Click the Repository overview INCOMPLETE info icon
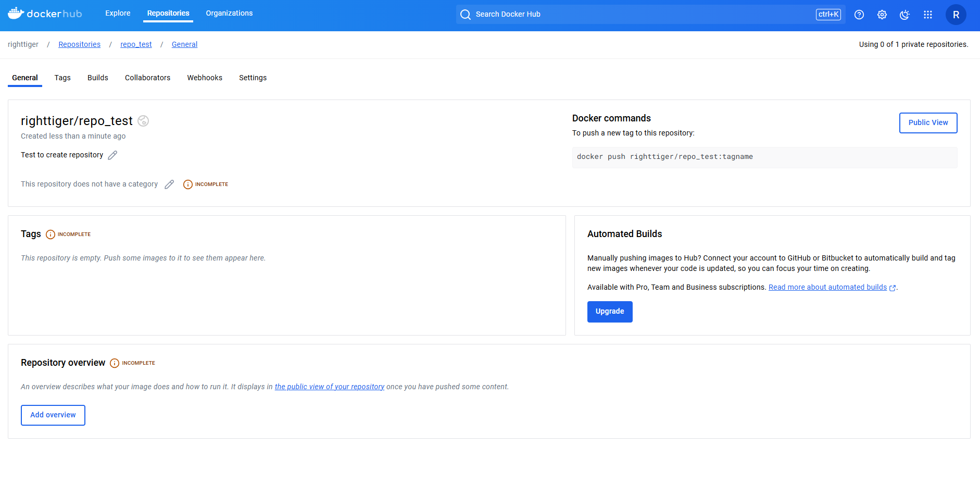980x495 pixels. (115, 363)
